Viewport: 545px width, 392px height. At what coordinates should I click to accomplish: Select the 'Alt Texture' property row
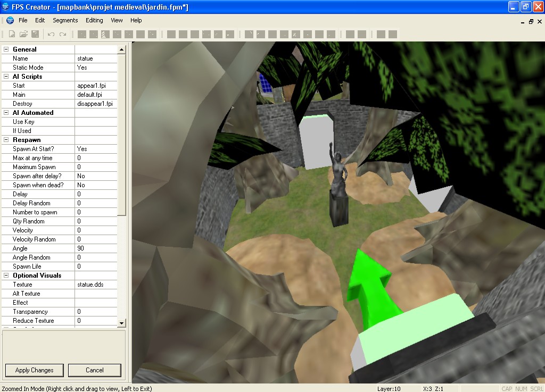pyautogui.click(x=60, y=294)
